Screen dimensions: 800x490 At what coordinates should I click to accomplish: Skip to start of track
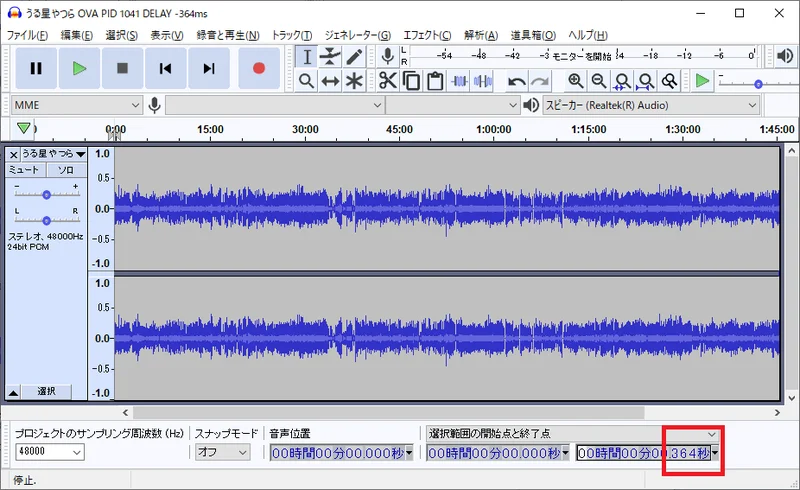[165, 68]
